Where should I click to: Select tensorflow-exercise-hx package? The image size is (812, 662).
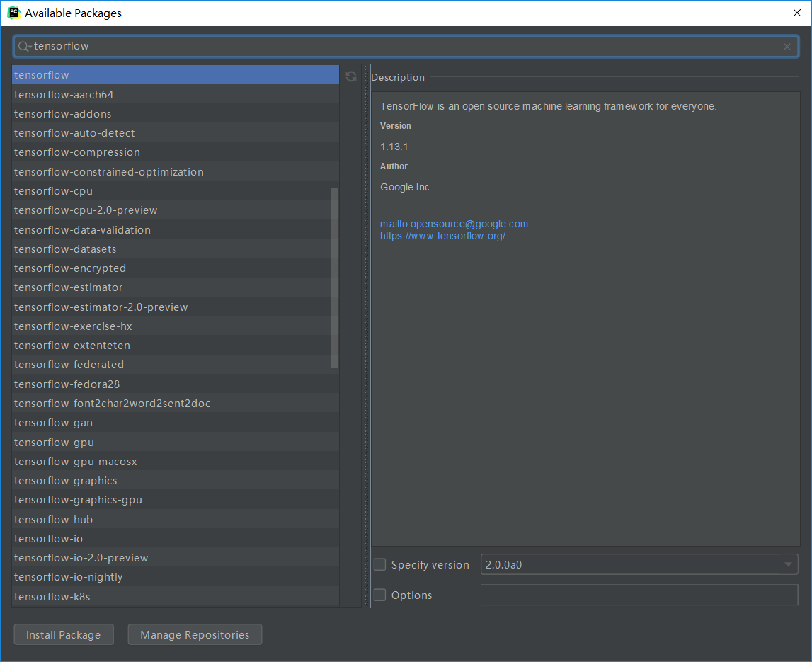176,326
